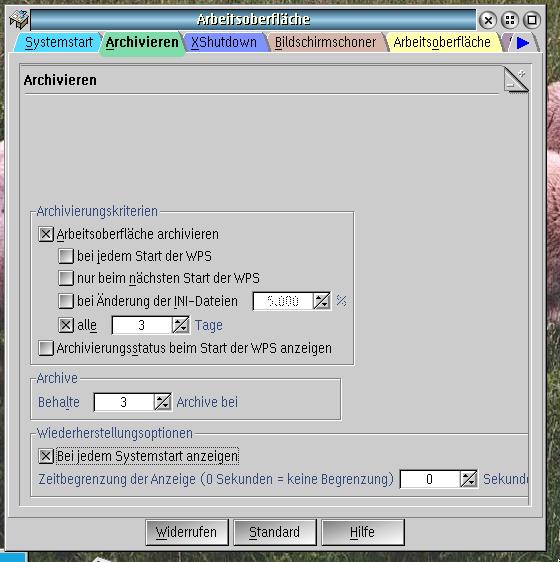Viewport: 560px width, 562px height.
Task: Open the XShutdown tab
Action: (224, 42)
